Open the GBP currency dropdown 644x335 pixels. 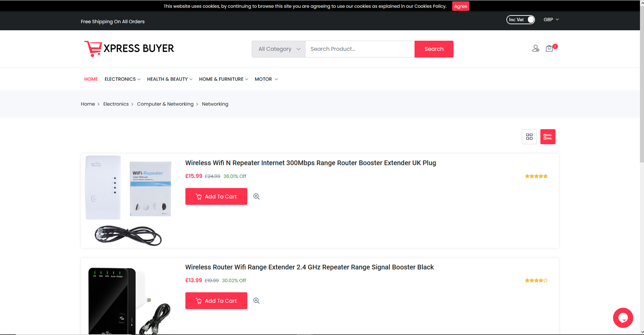click(551, 20)
